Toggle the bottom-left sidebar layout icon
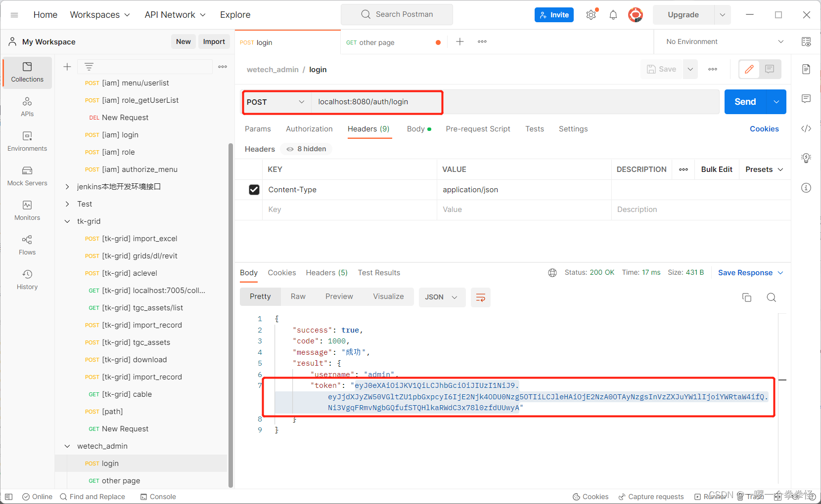Image resolution: width=821 pixels, height=504 pixels. click(x=8, y=497)
